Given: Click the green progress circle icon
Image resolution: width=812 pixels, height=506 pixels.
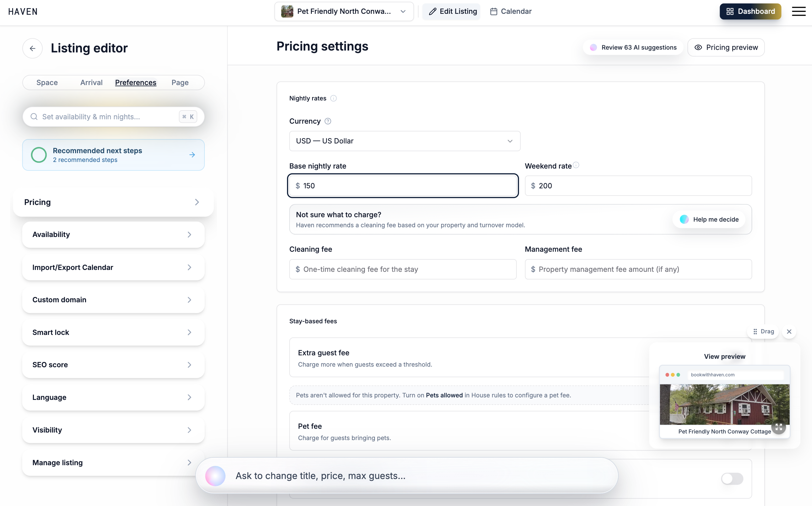Looking at the screenshot, I should 39,155.
